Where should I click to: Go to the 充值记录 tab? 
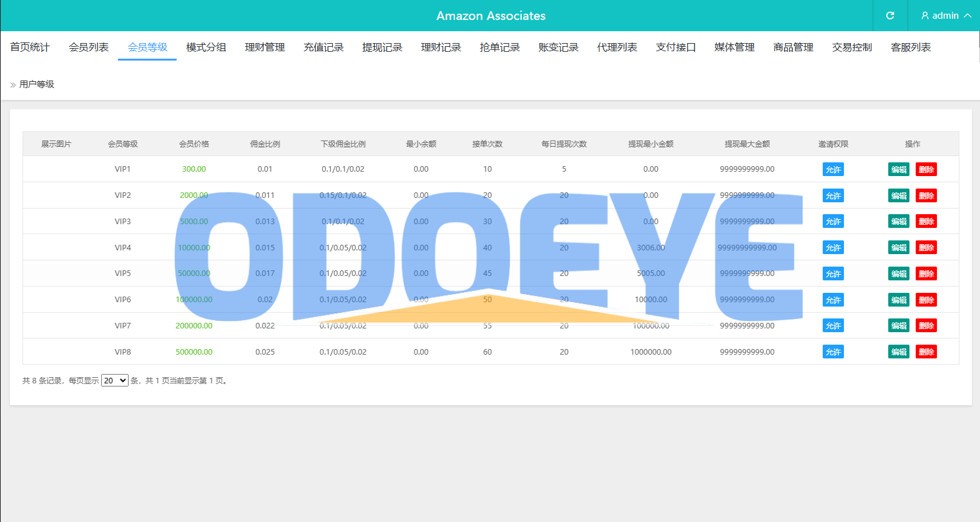click(x=323, y=47)
